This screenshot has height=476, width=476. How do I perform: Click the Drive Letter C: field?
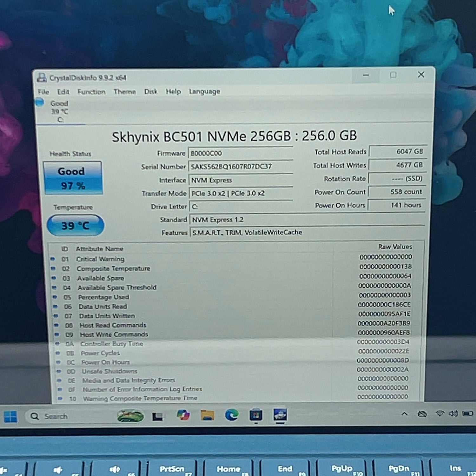coord(241,207)
